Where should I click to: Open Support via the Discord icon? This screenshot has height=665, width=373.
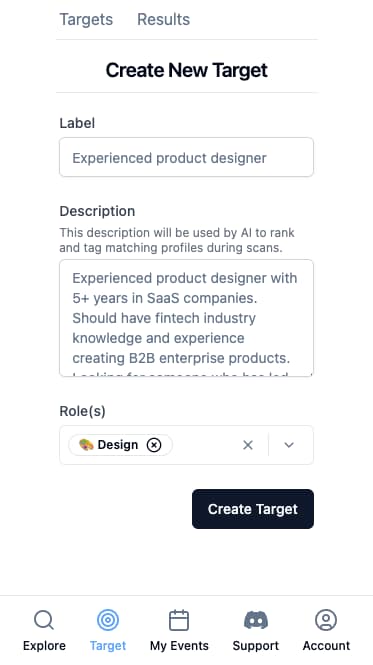[x=256, y=620]
